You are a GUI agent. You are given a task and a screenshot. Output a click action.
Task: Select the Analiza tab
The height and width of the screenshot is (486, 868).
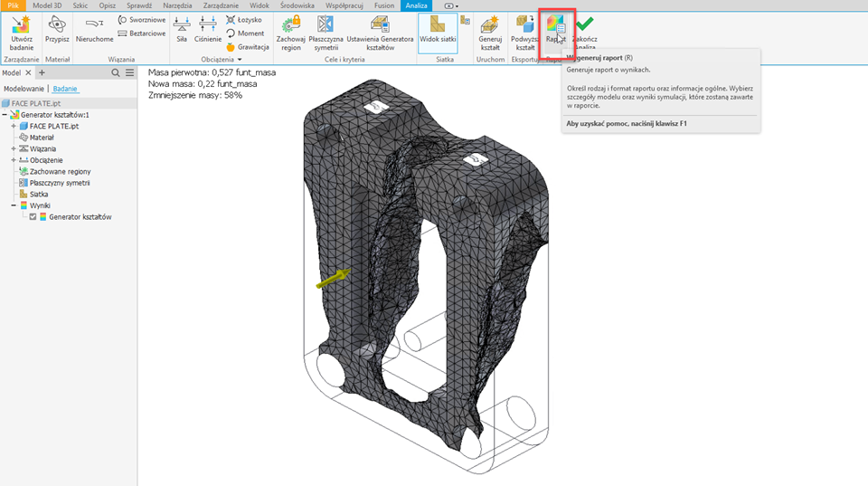[416, 5]
